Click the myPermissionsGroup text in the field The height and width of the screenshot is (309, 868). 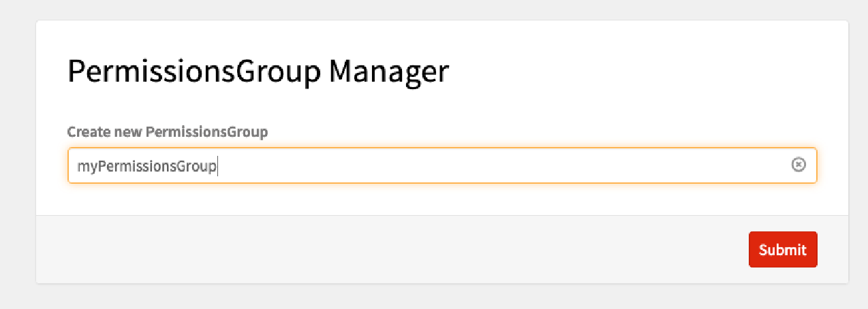[146, 165]
